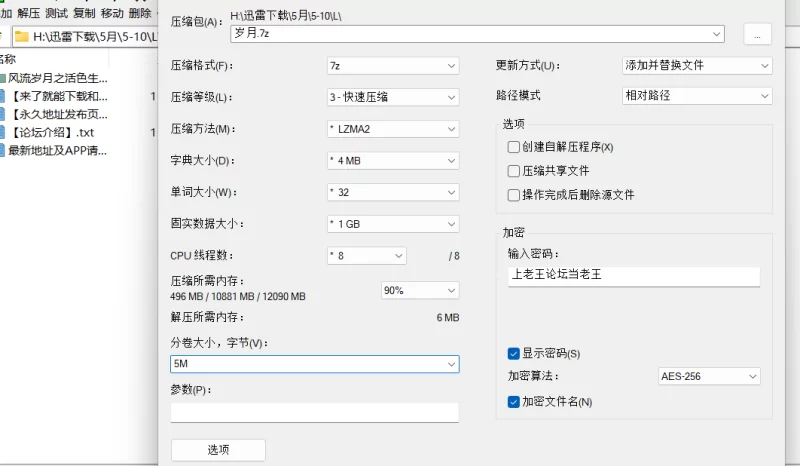The width and height of the screenshot is (800, 466).
Task: Click the 参数 input field
Action: click(314, 412)
